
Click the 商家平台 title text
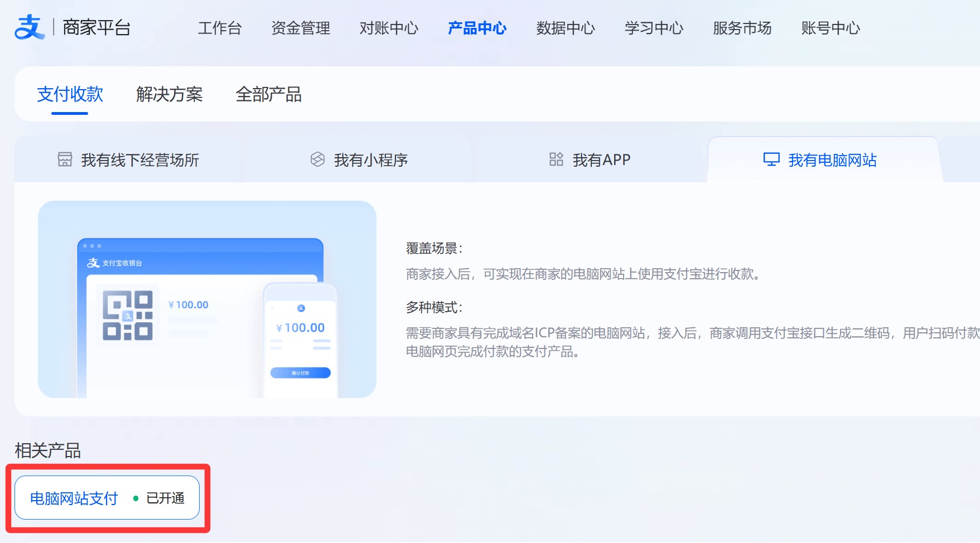coord(96,27)
